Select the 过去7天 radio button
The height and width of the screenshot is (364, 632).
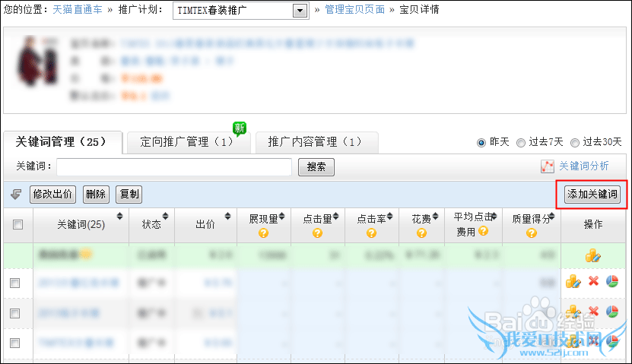point(521,143)
